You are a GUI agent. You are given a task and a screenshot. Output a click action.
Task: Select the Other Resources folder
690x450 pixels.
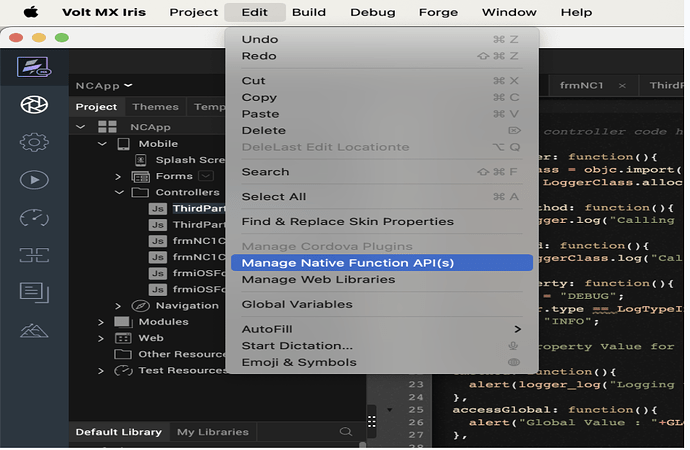pos(182,355)
